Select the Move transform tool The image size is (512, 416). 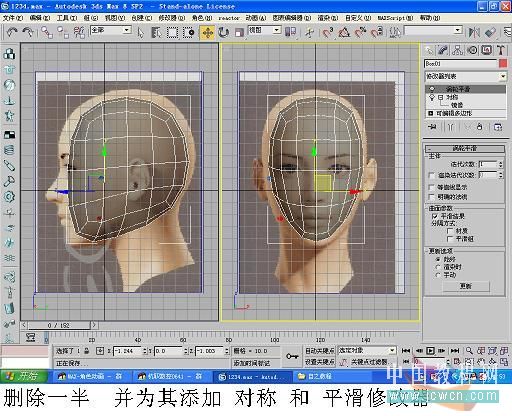[x=207, y=33]
